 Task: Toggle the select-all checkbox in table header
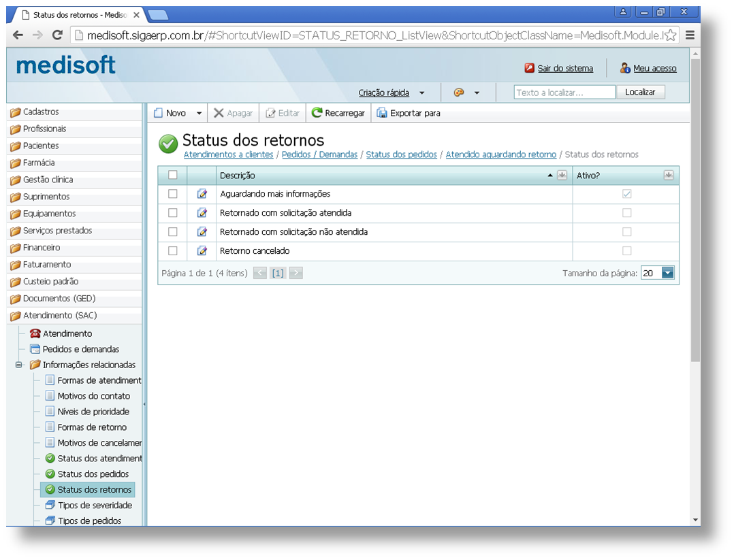173,175
